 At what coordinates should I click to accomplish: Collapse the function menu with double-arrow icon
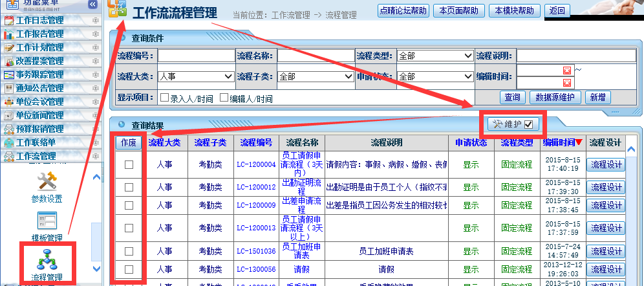(92, 5)
